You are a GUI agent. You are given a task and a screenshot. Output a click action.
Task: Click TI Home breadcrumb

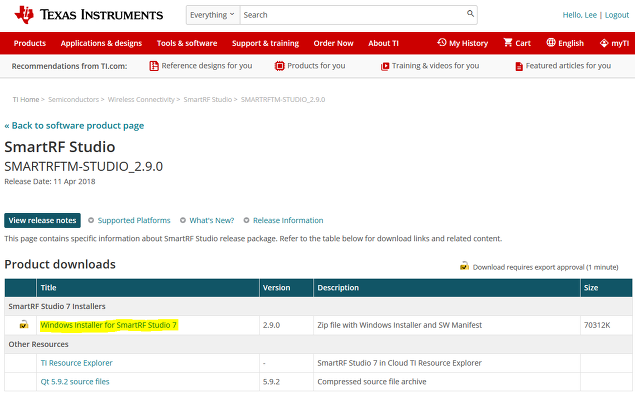click(26, 99)
